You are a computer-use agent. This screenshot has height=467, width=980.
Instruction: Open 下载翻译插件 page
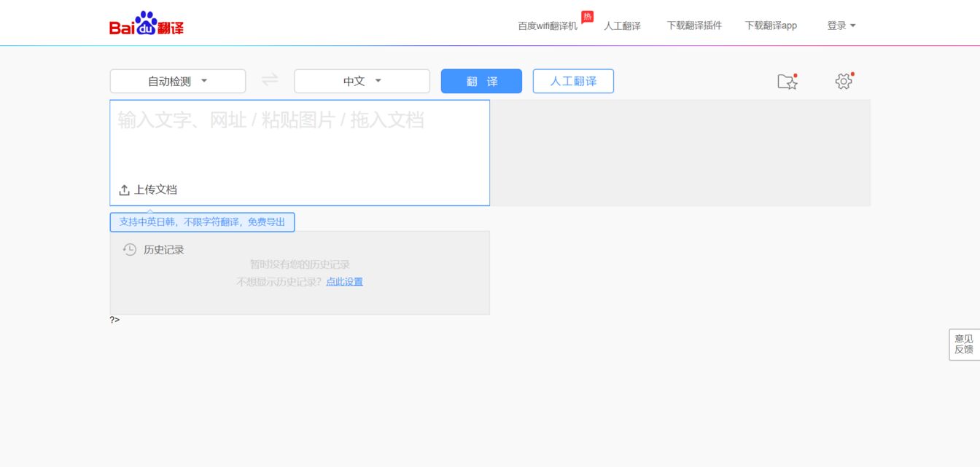coord(694,25)
